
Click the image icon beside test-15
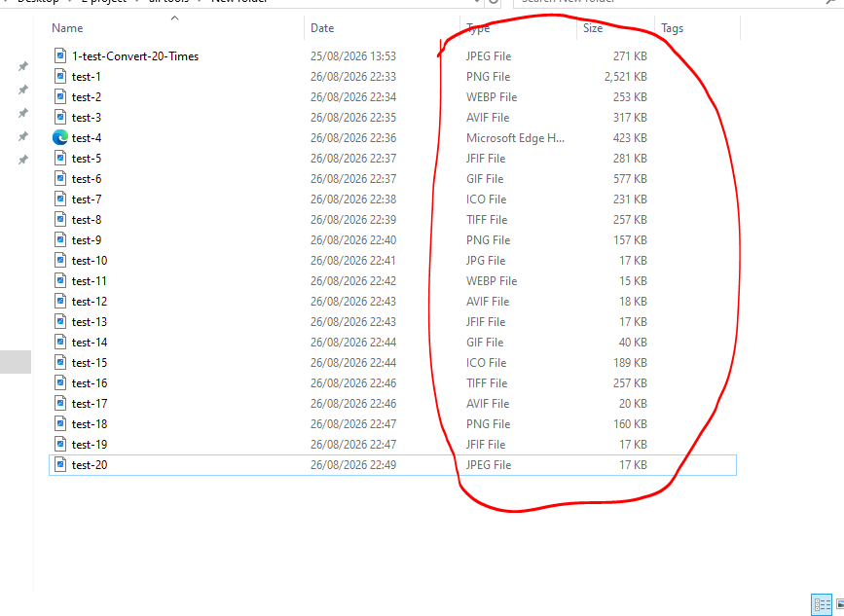[60, 363]
